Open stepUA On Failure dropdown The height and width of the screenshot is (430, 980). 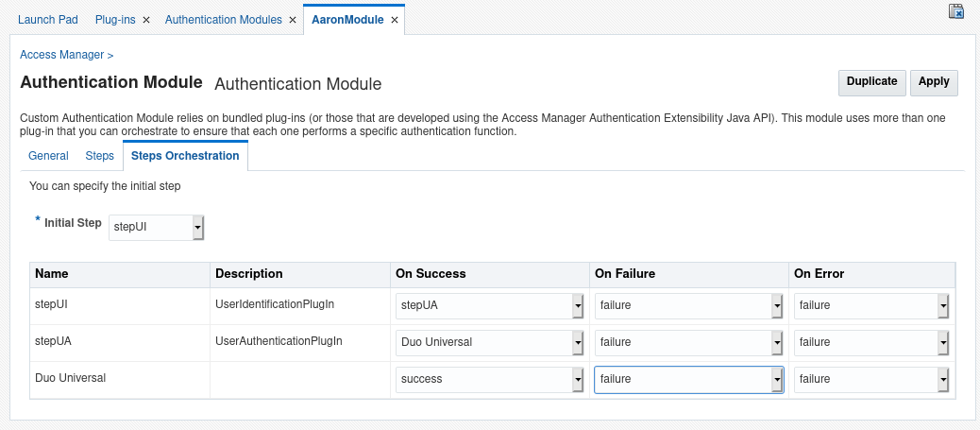click(x=776, y=342)
